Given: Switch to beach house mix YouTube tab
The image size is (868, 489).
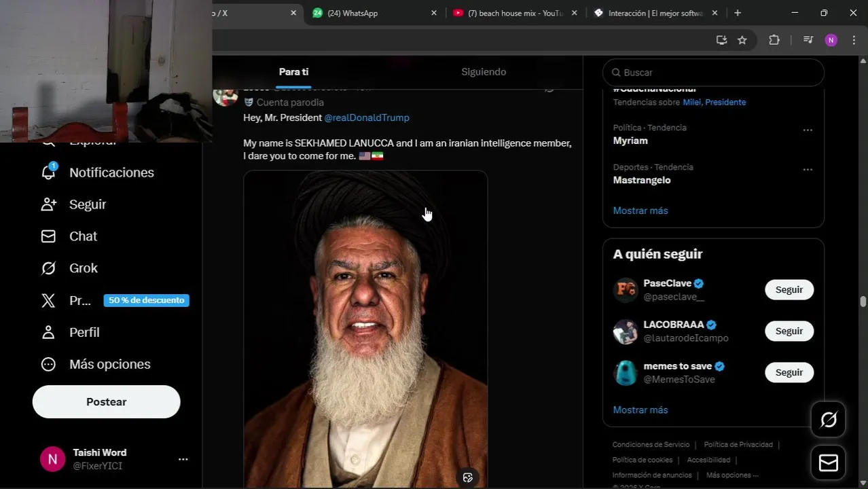Looking at the screenshot, I should click(x=516, y=13).
